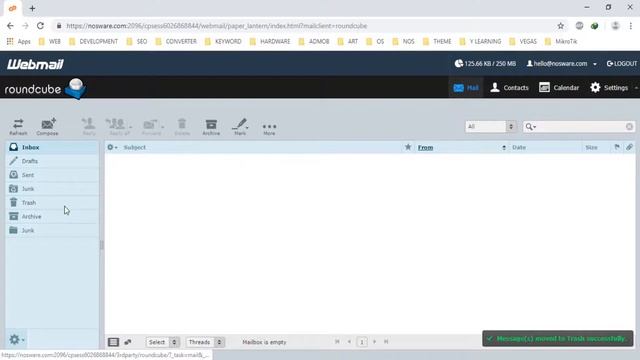Click the 'Messages moved to Trash' notification
The height and width of the screenshot is (360, 640).
[558, 339]
